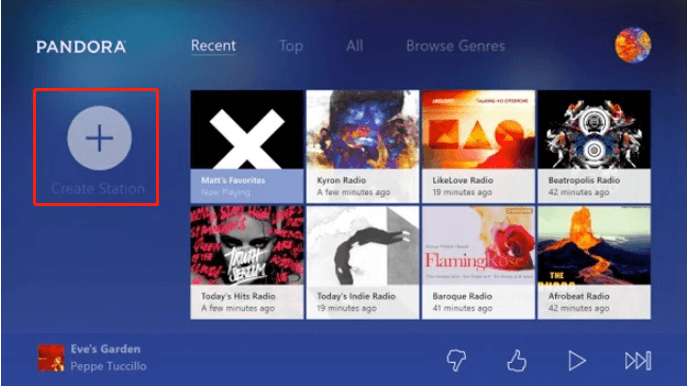Click the Afrobeat Radio label
This screenshot has width=688, height=387.
point(579,296)
